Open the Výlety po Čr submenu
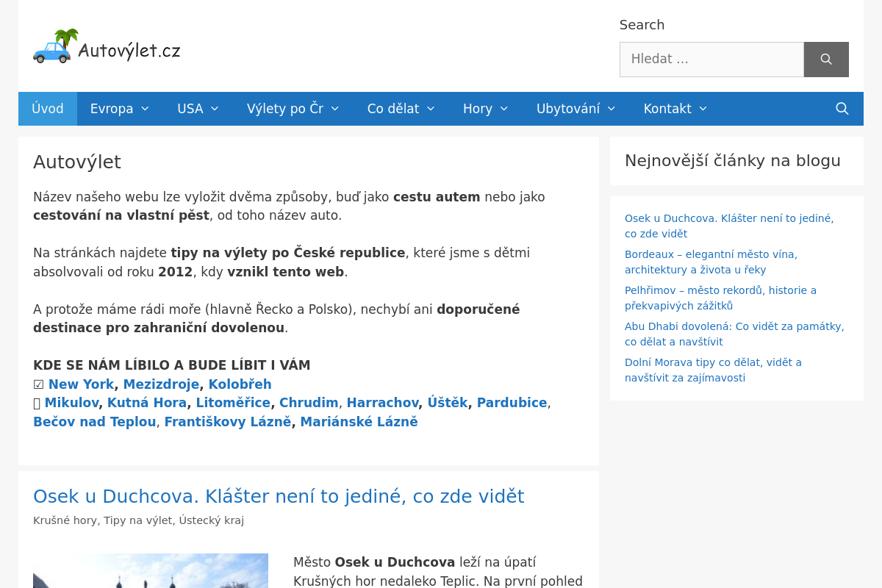882x588 pixels. 293,109
